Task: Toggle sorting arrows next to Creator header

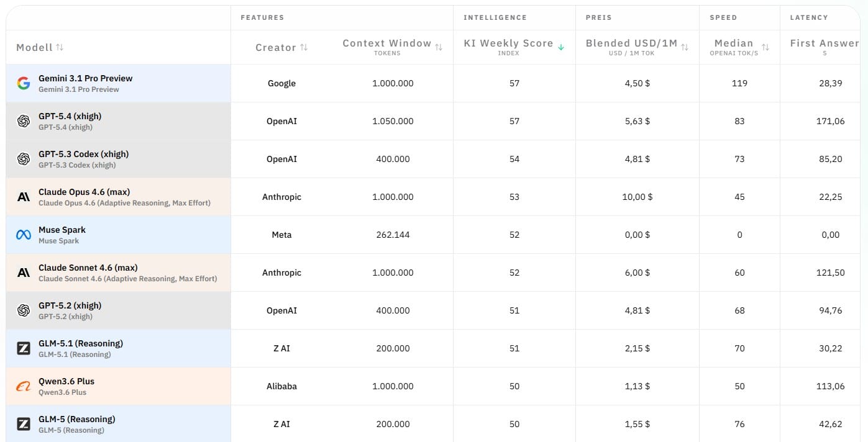Action: 304,47
